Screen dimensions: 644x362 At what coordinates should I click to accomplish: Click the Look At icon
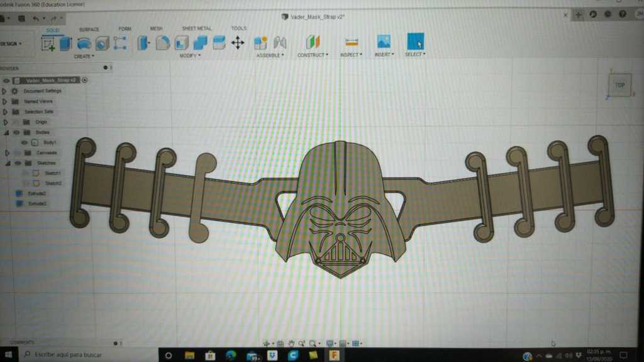[280, 343]
